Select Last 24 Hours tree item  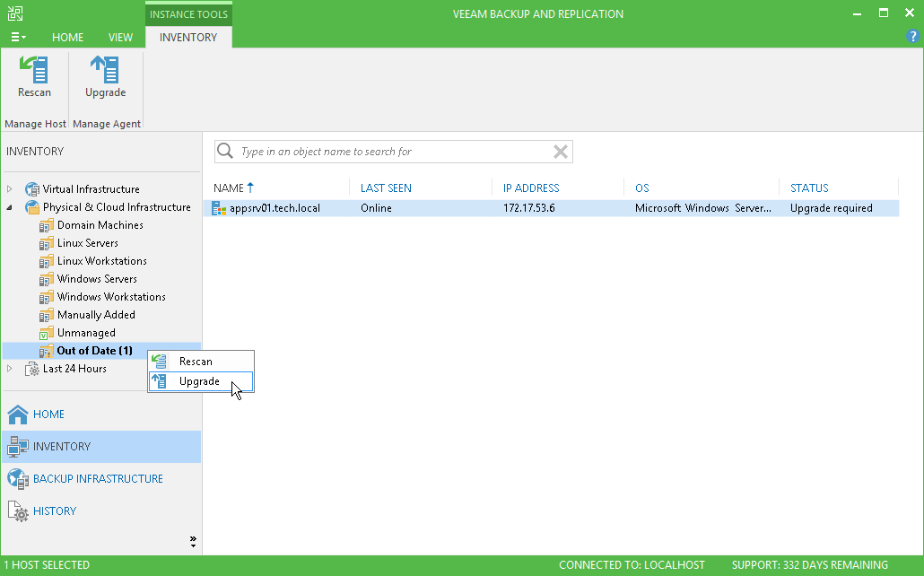point(74,369)
